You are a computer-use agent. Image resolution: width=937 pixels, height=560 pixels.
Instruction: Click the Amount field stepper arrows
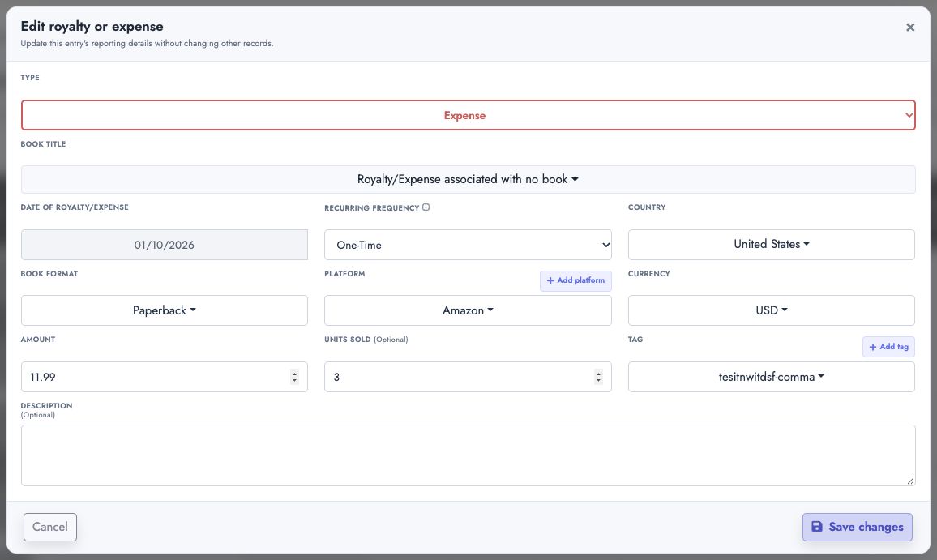(294, 377)
